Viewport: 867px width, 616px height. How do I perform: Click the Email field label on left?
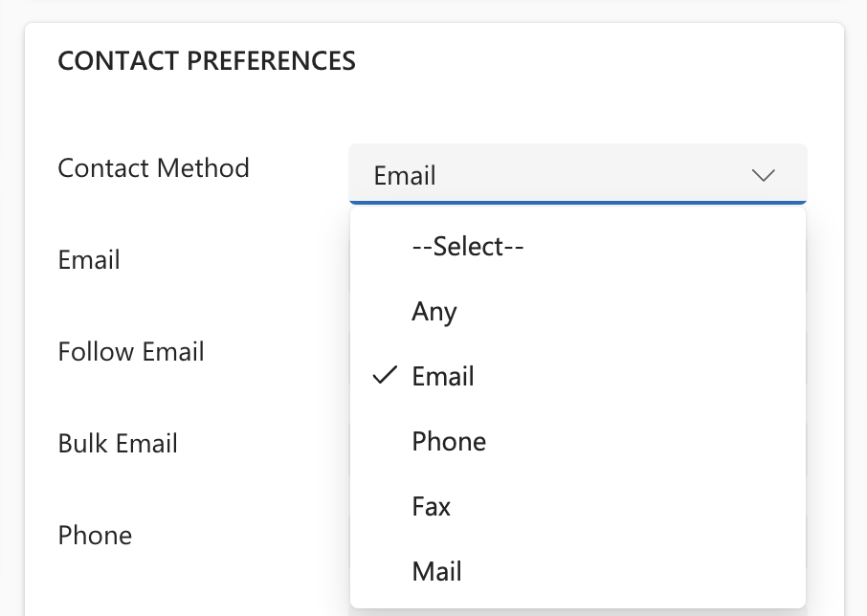pos(89,260)
